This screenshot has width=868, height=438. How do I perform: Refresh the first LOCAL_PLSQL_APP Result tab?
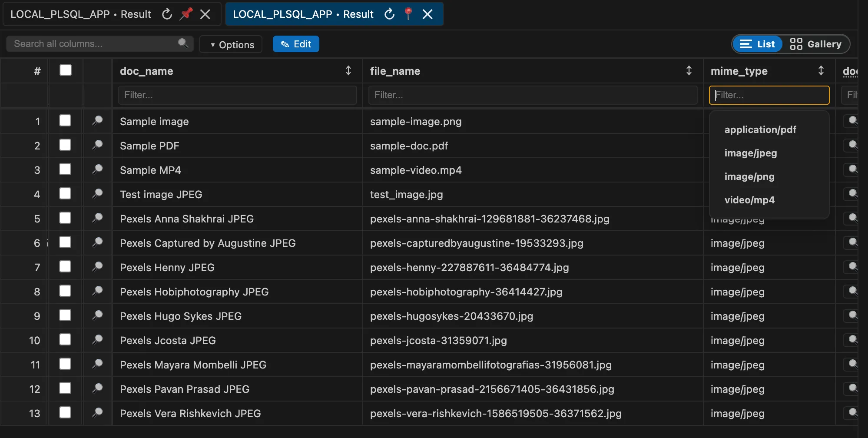tap(167, 14)
